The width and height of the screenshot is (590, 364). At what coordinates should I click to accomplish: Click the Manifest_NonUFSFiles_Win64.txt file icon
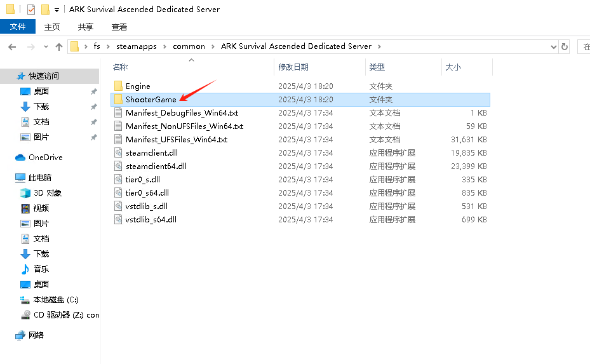point(118,126)
